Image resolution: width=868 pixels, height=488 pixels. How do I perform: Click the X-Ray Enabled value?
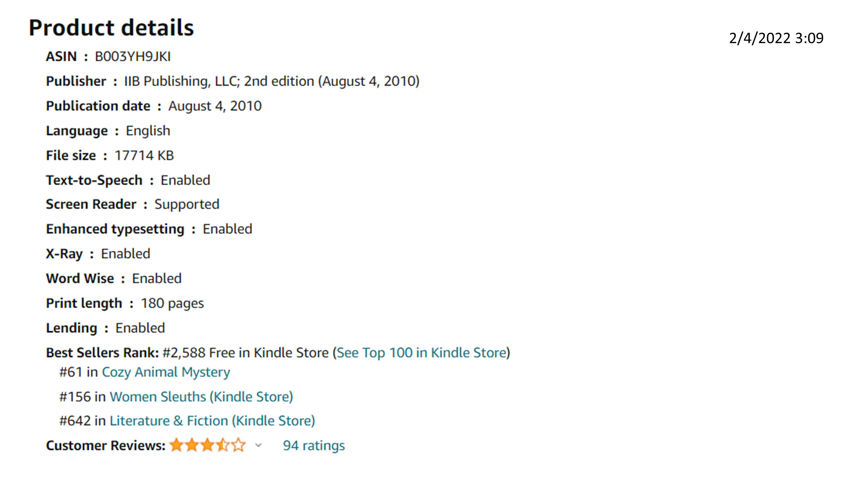[x=125, y=254]
